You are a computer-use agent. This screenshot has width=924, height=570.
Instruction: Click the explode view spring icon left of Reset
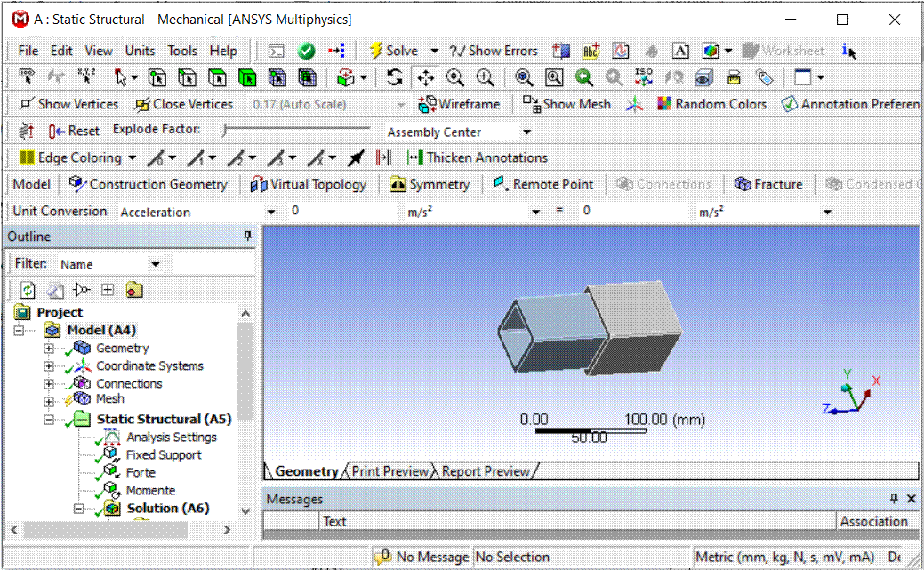(x=27, y=130)
